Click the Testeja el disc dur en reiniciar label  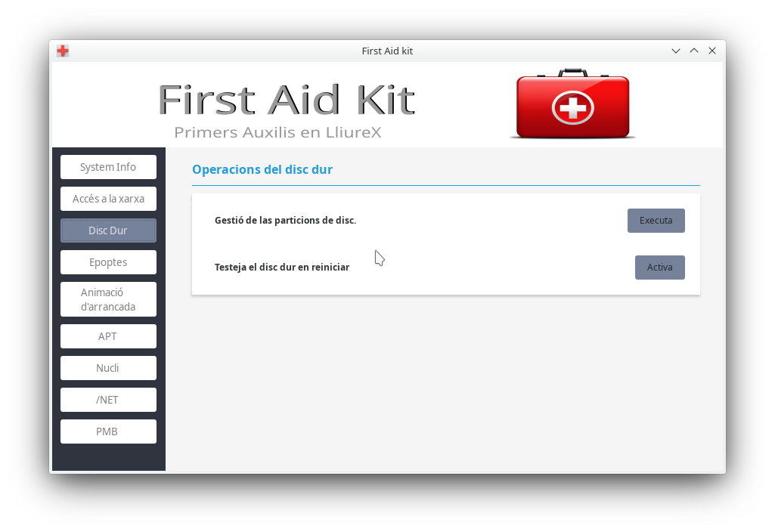tap(282, 268)
